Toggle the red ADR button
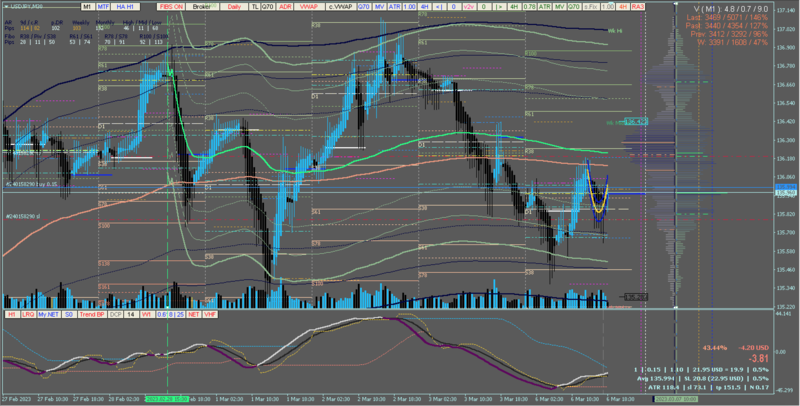800x406 pixels. tap(285, 7)
